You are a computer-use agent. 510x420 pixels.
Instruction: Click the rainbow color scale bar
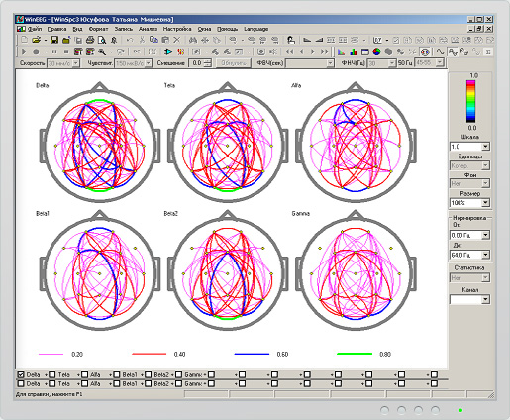point(470,101)
